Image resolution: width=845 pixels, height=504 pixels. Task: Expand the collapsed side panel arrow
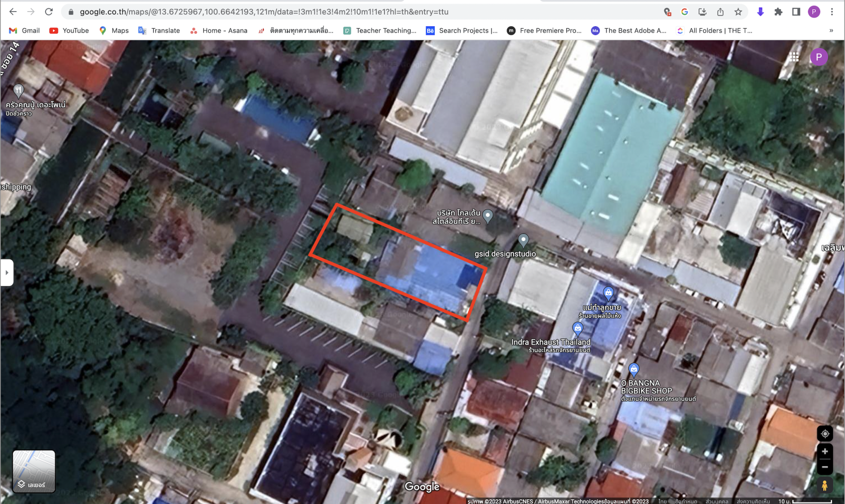click(7, 272)
